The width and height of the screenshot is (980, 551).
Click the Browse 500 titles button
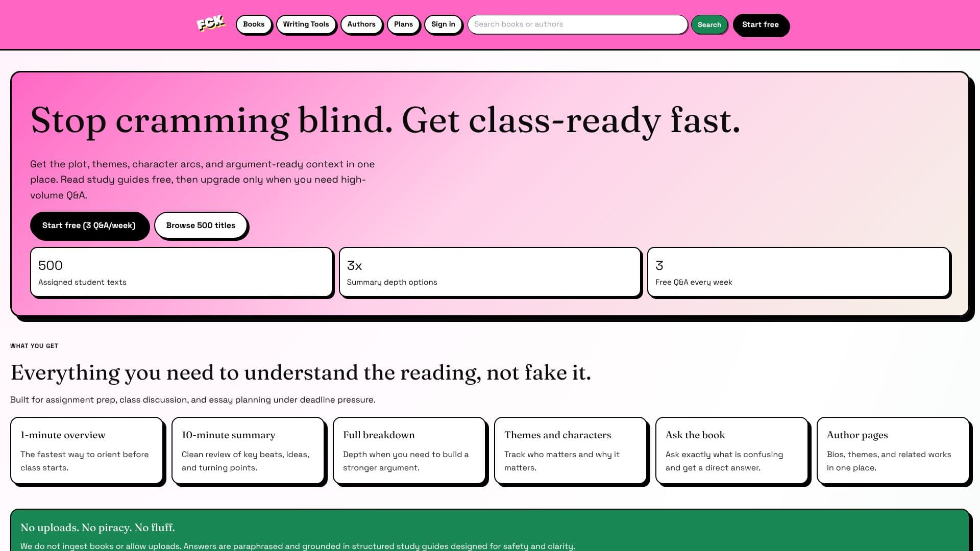(201, 226)
